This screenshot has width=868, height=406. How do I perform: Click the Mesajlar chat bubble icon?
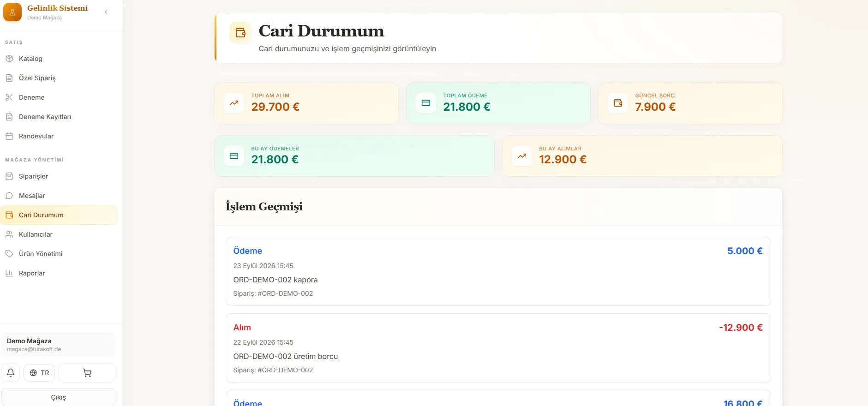pyautogui.click(x=9, y=196)
